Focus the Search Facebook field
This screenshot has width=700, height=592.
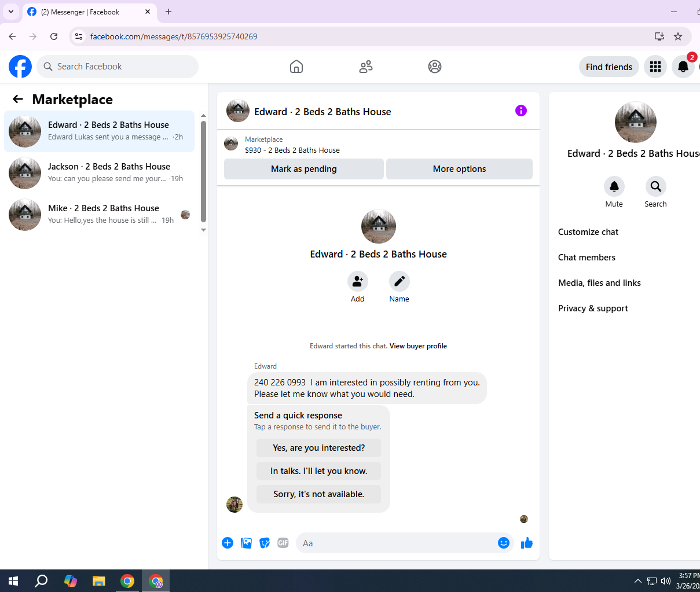(x=118, y=67)
